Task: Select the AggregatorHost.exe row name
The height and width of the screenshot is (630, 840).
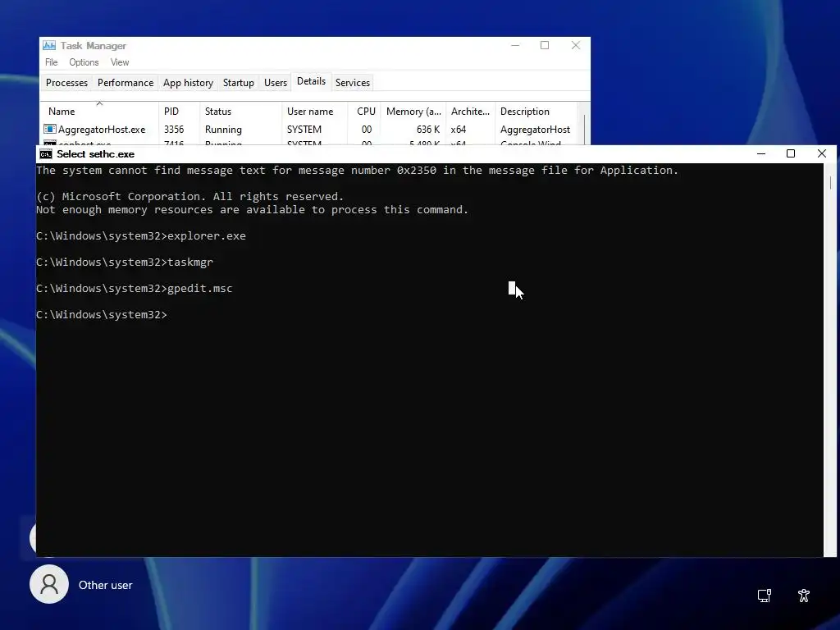Action: (x=102, y=130)
